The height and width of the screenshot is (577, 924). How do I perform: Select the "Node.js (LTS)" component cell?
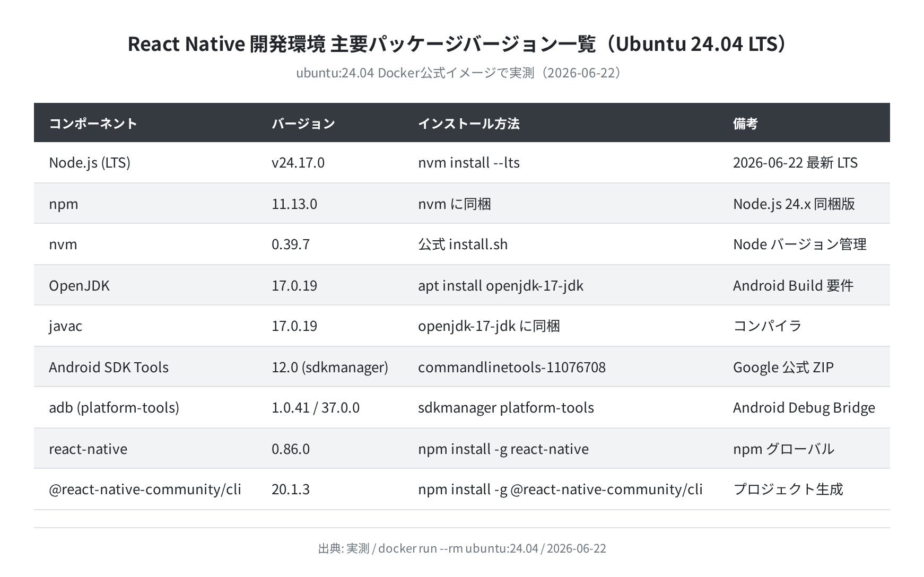click(x=90, y=163)
